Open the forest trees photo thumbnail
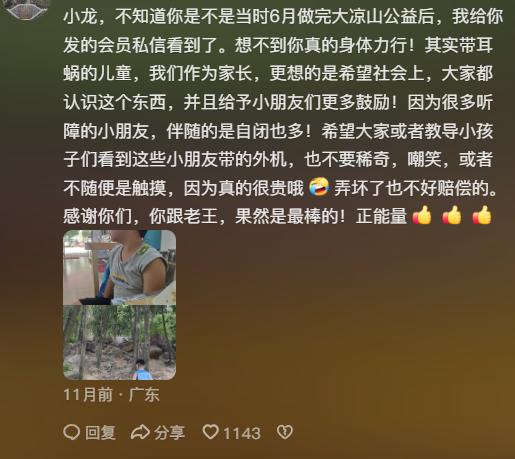515x459 pixels. point(120,342)
